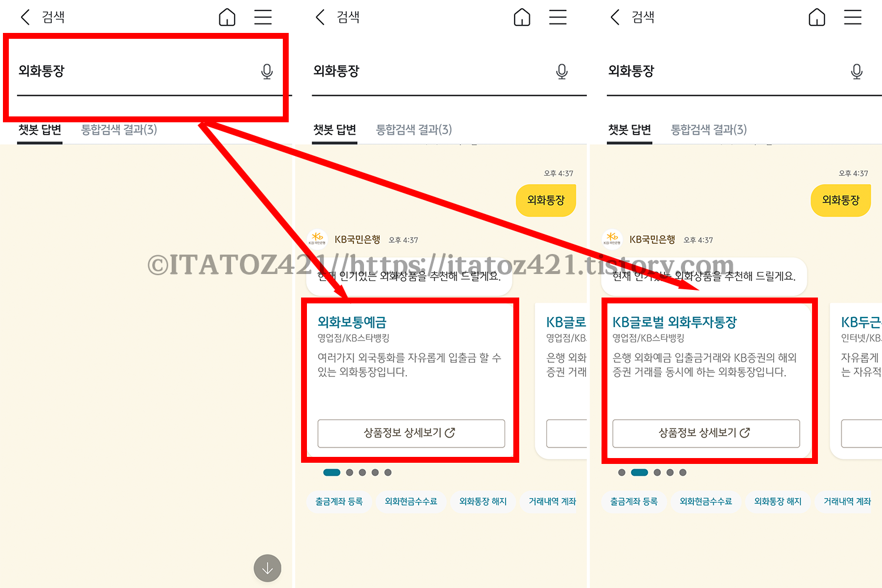Tap microphone icon in left screen search

tap(267, 71)
